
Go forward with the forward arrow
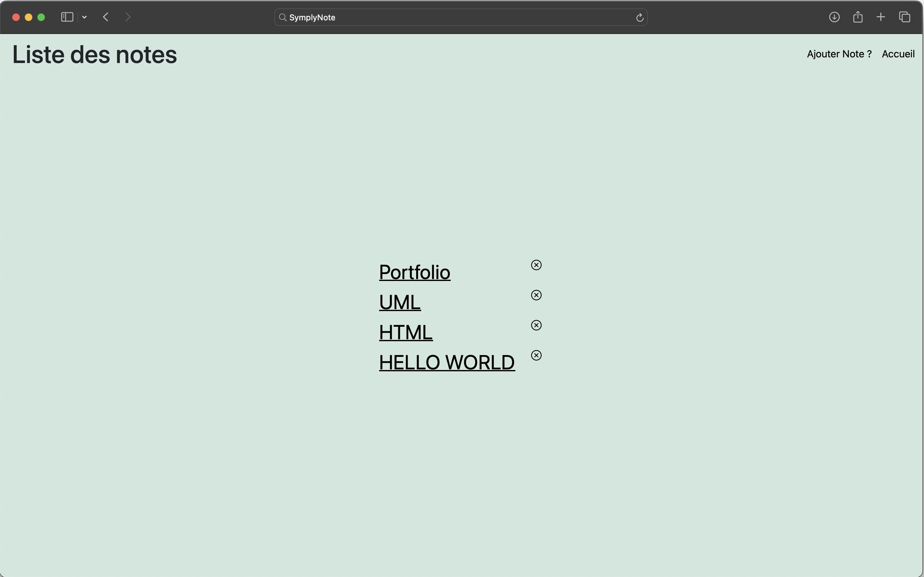tap(128, 17)
